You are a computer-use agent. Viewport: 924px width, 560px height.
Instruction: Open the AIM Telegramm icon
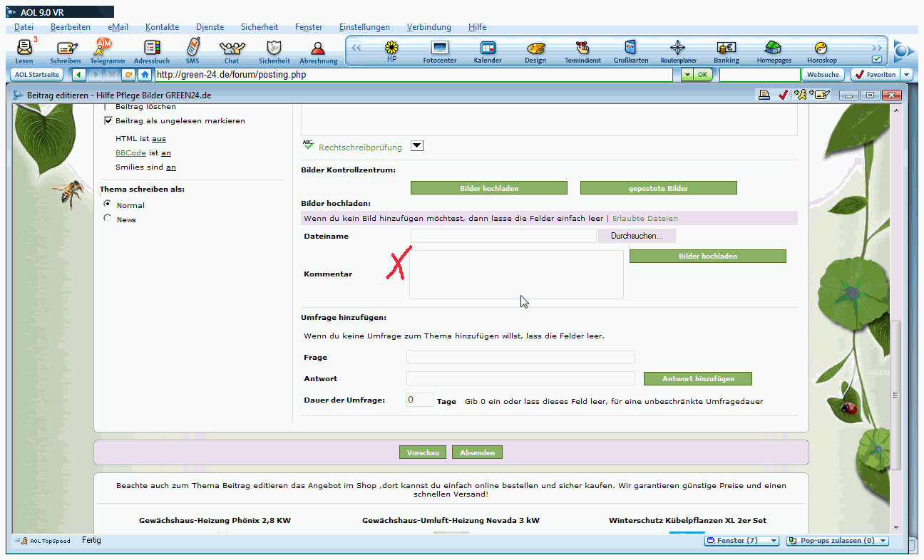[x=106, y=50]
